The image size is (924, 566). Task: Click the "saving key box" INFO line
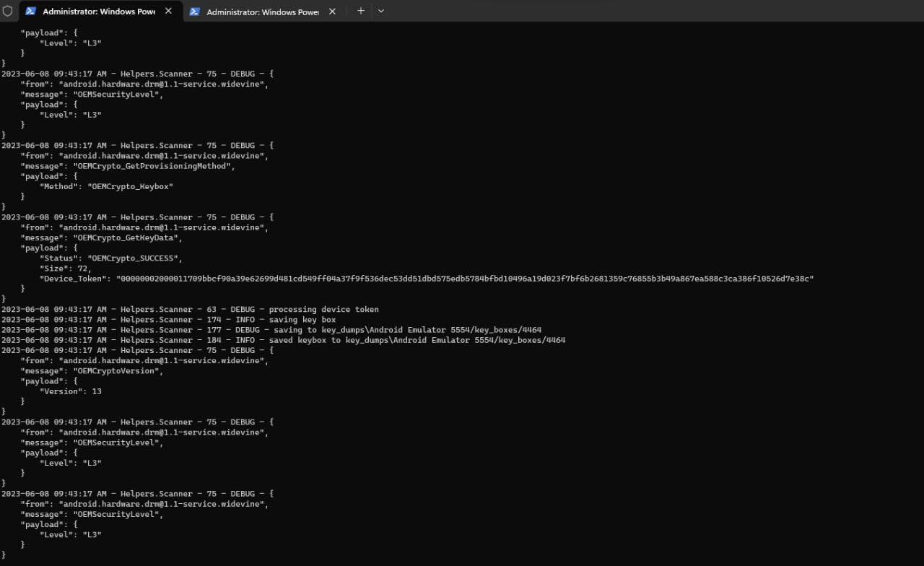coord(302,320)
